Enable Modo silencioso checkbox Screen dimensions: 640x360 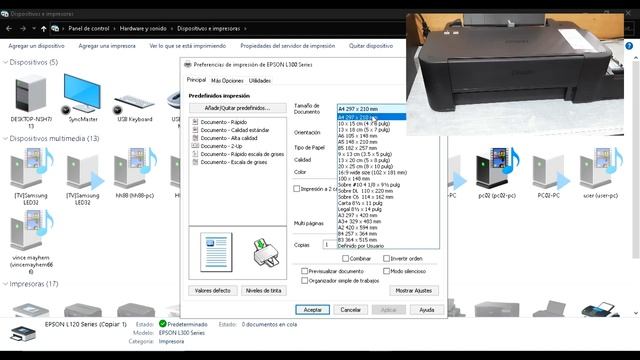[x=386, y=271]
